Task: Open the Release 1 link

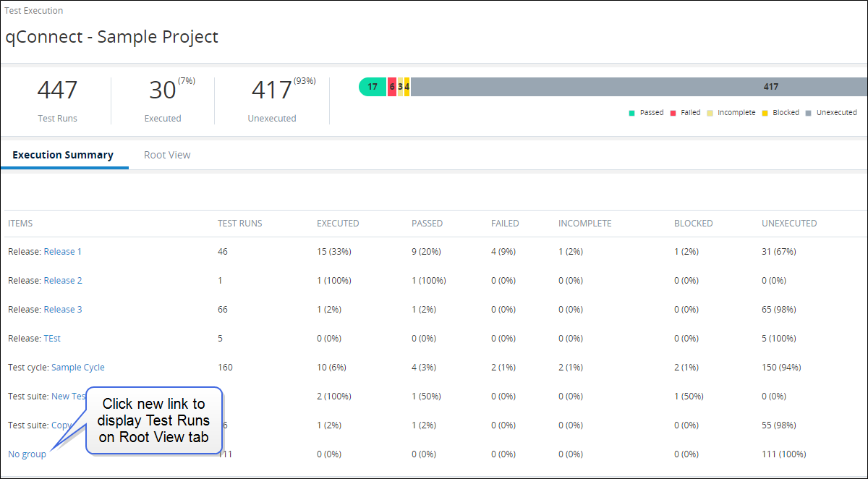Action: pyautogui.click(x=63, y=252)
